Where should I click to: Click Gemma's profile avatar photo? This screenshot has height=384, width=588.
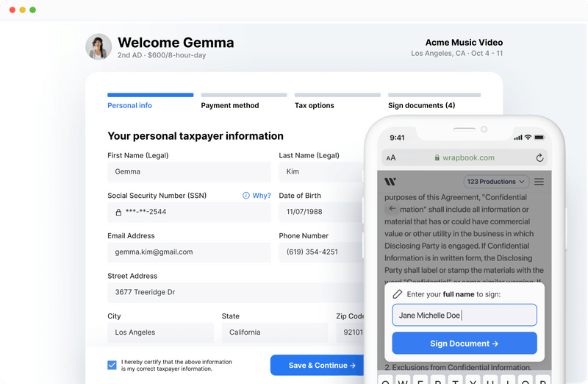click(x=98, y=46)
